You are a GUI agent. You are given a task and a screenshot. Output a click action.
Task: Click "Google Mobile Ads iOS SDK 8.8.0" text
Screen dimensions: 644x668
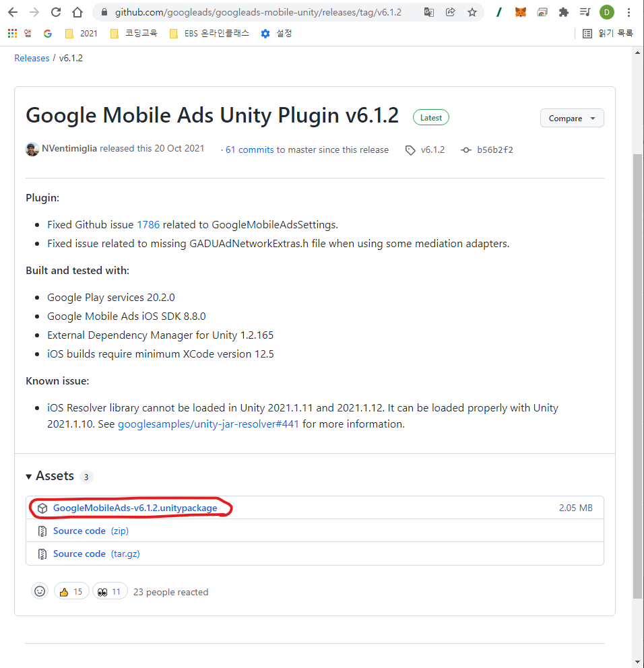pyautogui.click(x=126, y=316)
